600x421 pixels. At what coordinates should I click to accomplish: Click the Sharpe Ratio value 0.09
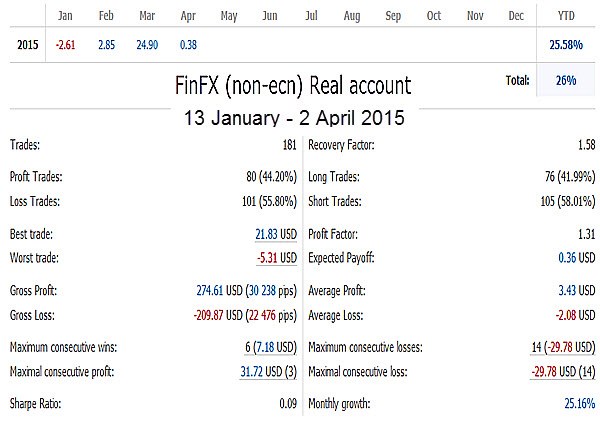tap(288, 403)
